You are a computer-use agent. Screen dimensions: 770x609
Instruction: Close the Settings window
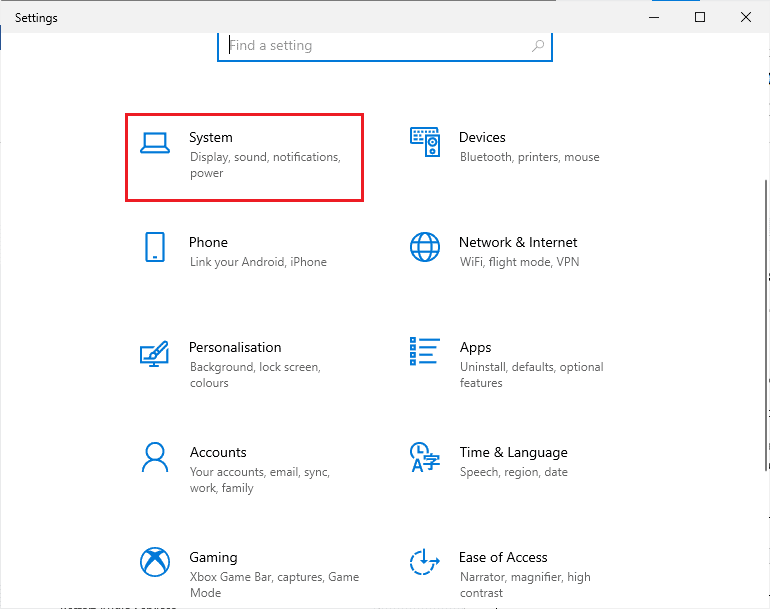[746, 17]
